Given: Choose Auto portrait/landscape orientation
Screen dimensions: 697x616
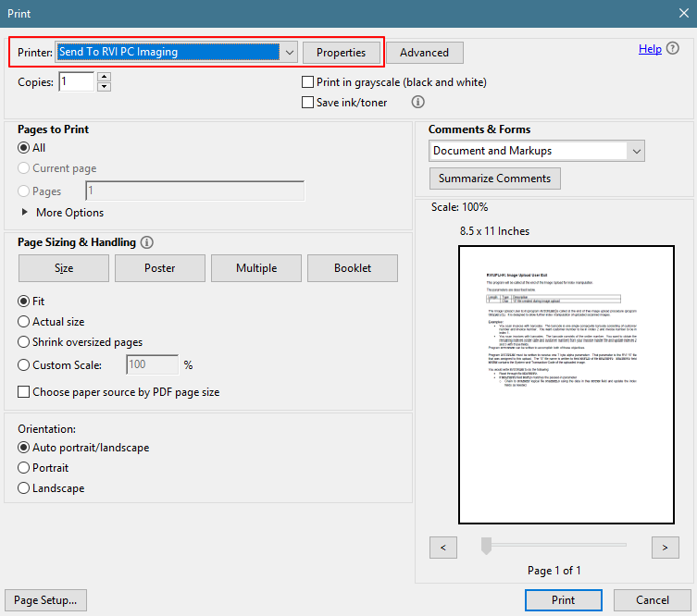Looking at the screenshot, I should (x=23, y=448).
